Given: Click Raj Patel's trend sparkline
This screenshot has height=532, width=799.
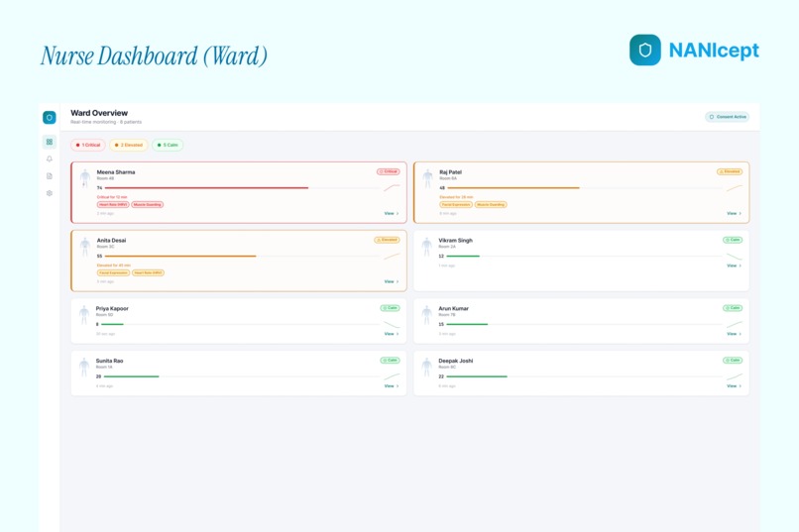Looking at the screenshot, I should 735,188.
